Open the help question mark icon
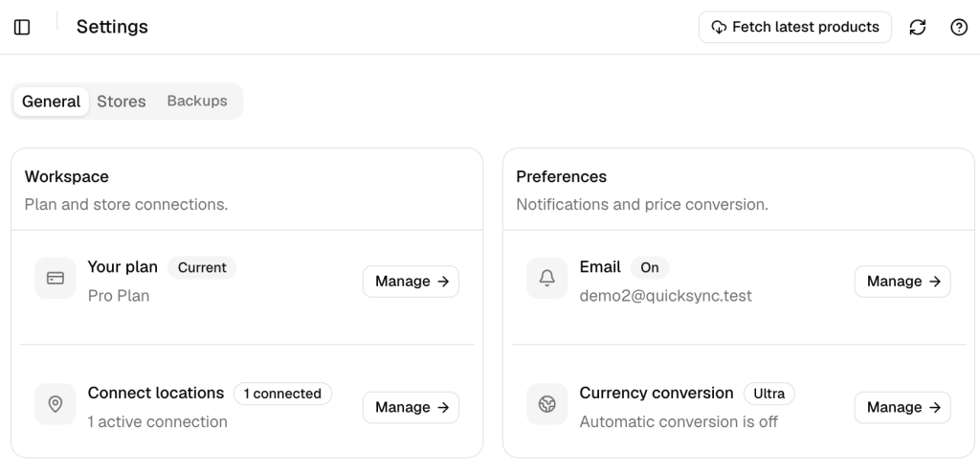Screen dimensions: 980x474 click(959, 27)
